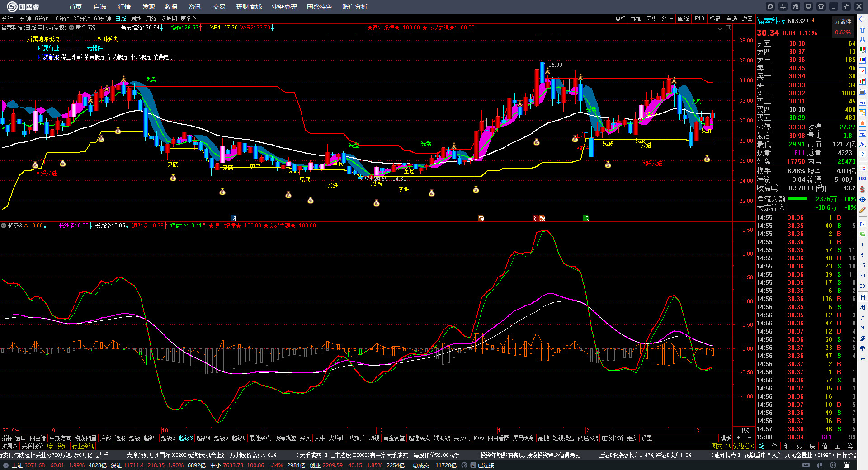Image resolution: width=868 pixels, height=470 pixels.
Task: Expand the 扩展 panel at bottom left
Action: point(9,446)
